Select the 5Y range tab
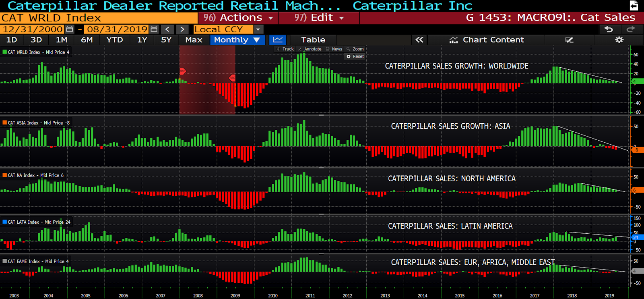Image resolution: width=644 pixels, height=299 pixels. (x=166, y=39)
